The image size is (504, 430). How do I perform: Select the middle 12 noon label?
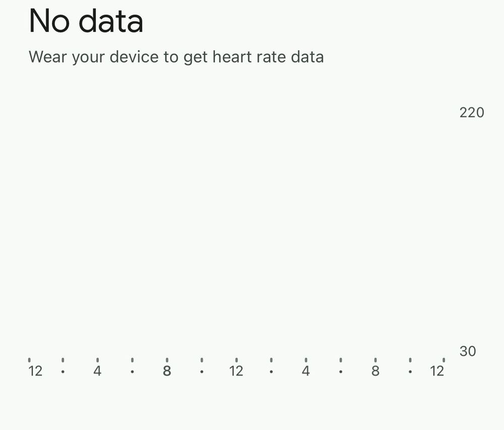(236, 371)
